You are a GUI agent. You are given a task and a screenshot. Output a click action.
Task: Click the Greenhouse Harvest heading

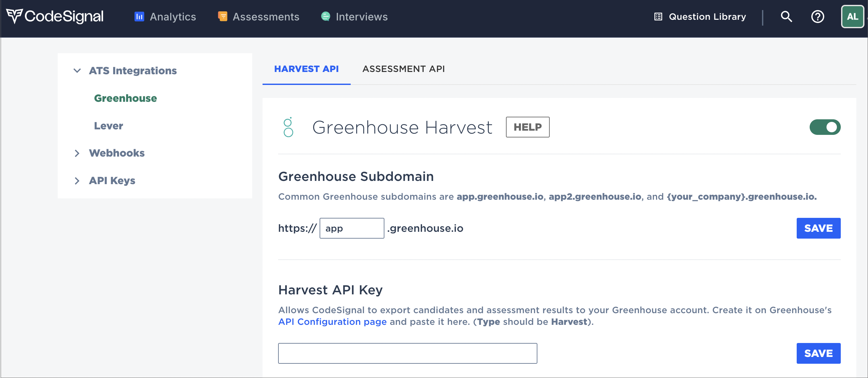[x=402, y=127]
